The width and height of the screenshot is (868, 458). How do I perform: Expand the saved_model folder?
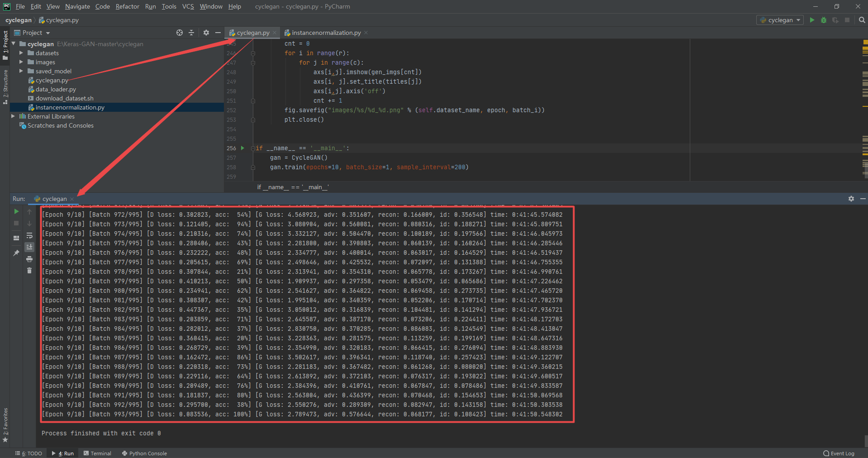21,71
